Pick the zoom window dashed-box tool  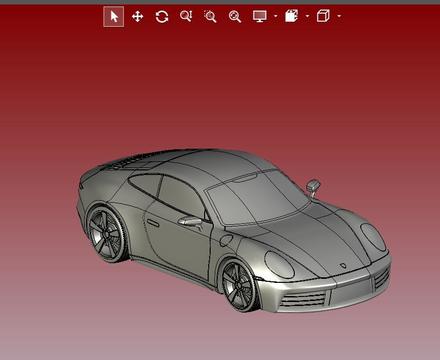[210, 16]
